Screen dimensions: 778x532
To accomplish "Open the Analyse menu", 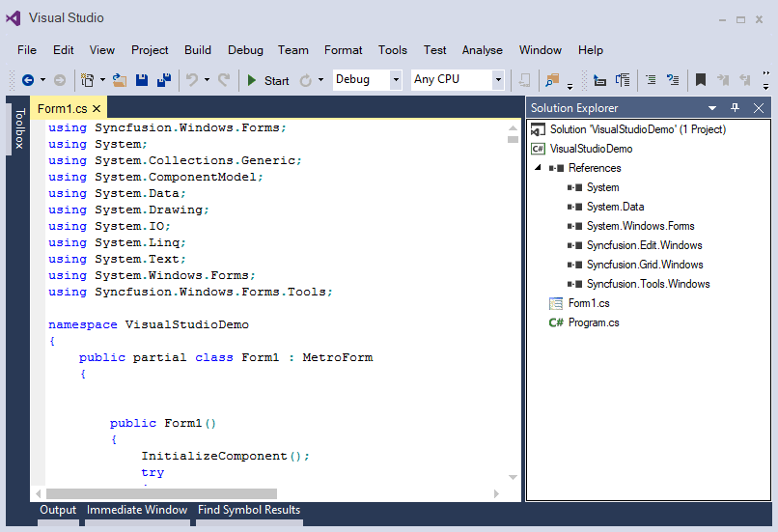I will pyautogui.click(x=483, y=50).
